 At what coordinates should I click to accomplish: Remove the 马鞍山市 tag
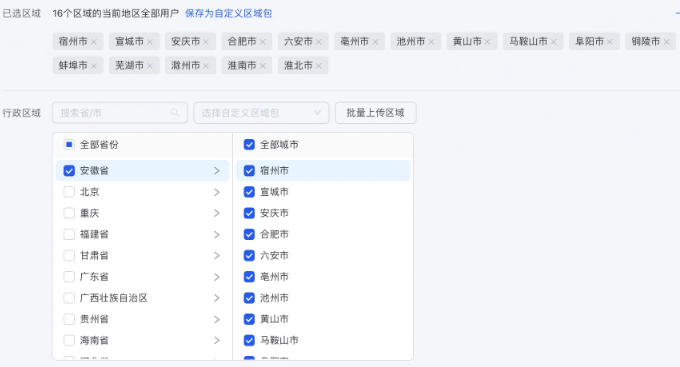pyautogui.click(x=554, y=42)
